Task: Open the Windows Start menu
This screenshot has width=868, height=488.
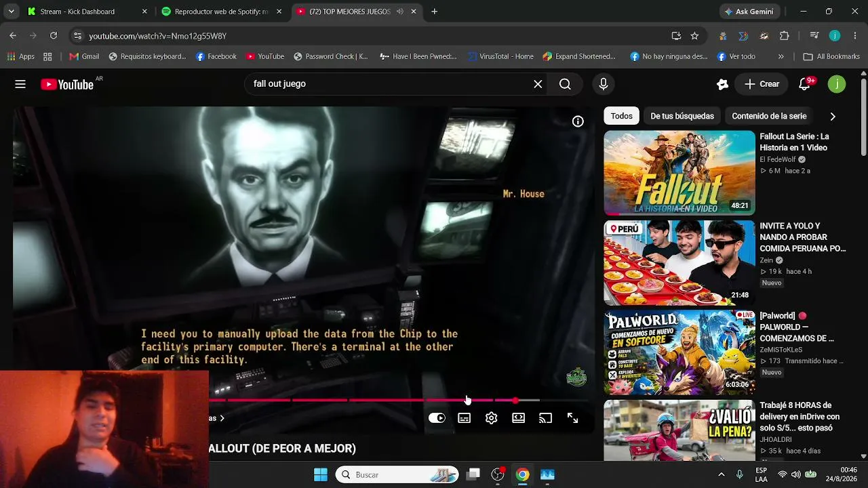Action: click(321, 474)
